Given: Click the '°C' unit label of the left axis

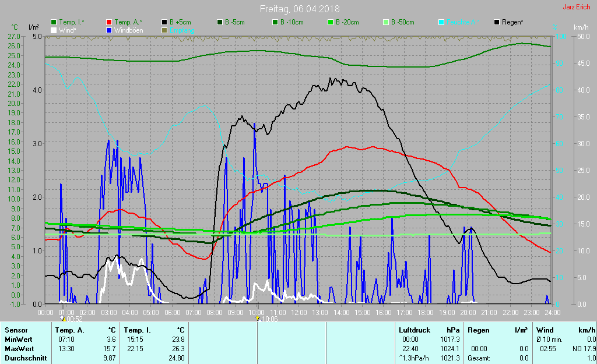Looking at the screenshot, I should pos(14,27).
